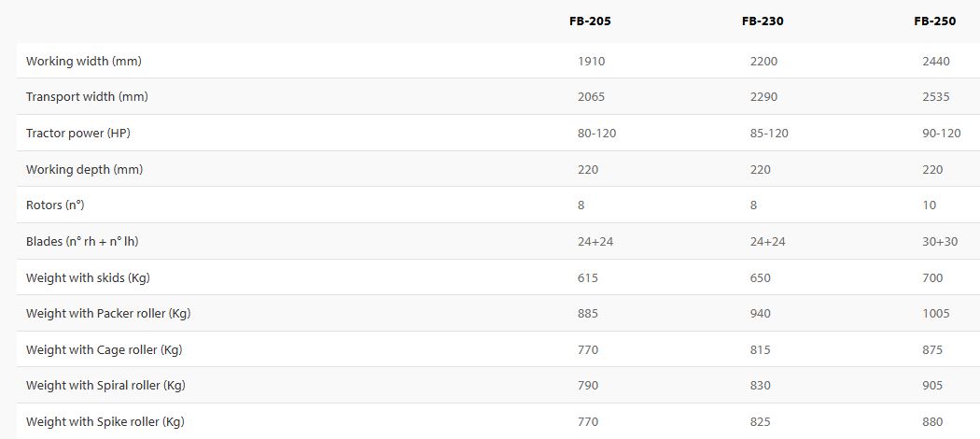Click the 90-120 tractor power value
Screen dimensions: 980x439
click(941, 134)
